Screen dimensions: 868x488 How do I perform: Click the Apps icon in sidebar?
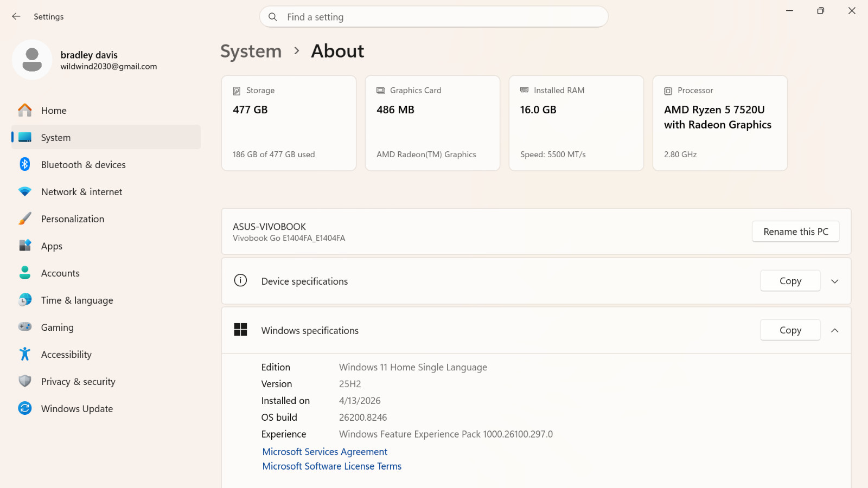point(25,246)
